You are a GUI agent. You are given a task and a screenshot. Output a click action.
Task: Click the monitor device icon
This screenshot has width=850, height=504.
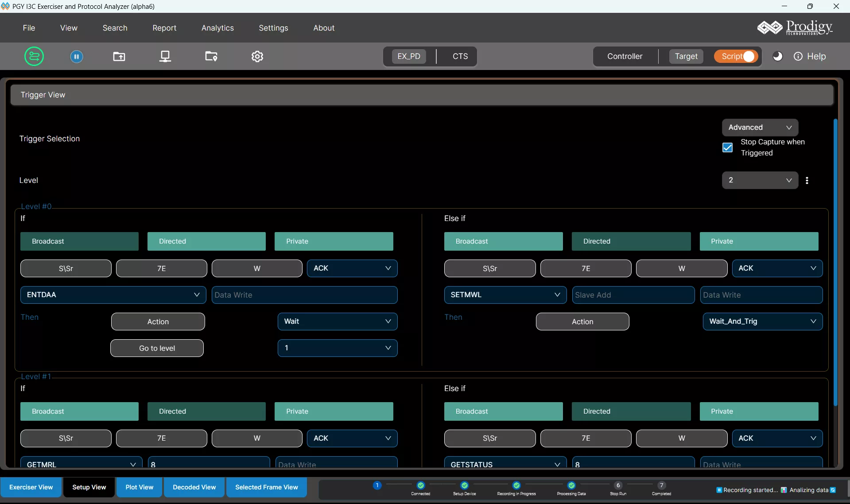click(x=165, y=56)
